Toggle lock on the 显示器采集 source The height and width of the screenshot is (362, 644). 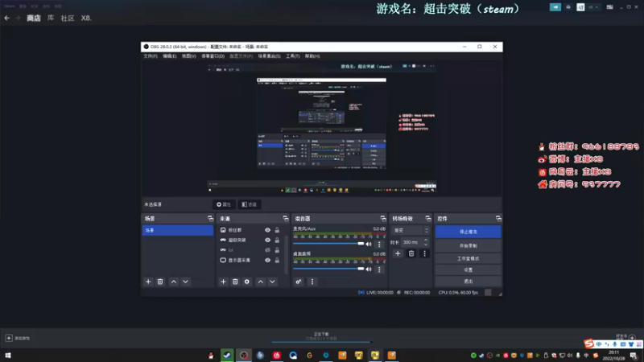pos(277,260)
